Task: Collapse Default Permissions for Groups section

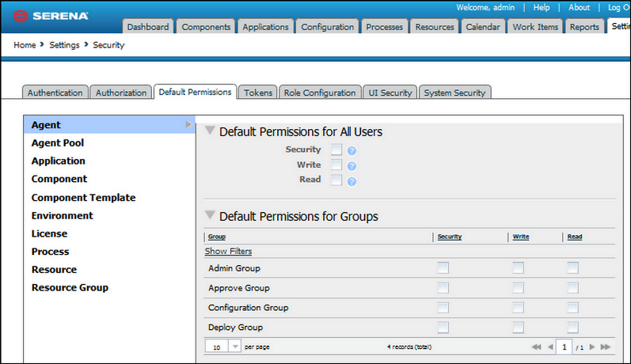Action: (210, 215)
